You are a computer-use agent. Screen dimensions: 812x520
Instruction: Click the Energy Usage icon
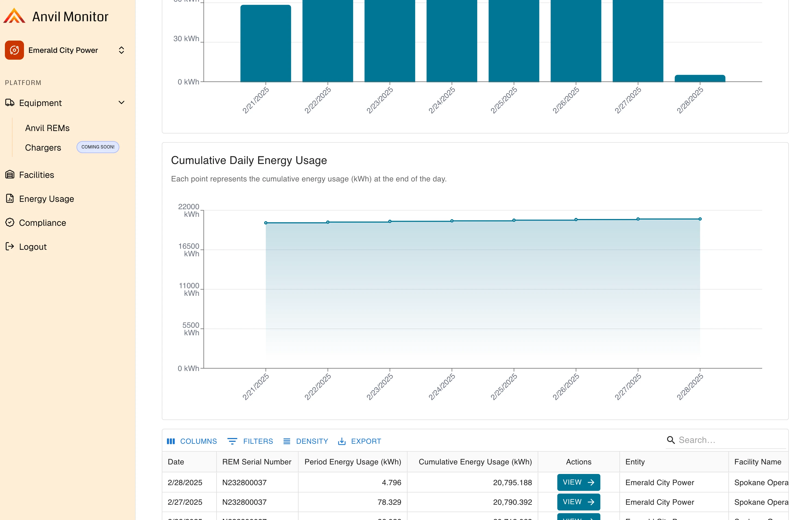(x=10, y=199)
